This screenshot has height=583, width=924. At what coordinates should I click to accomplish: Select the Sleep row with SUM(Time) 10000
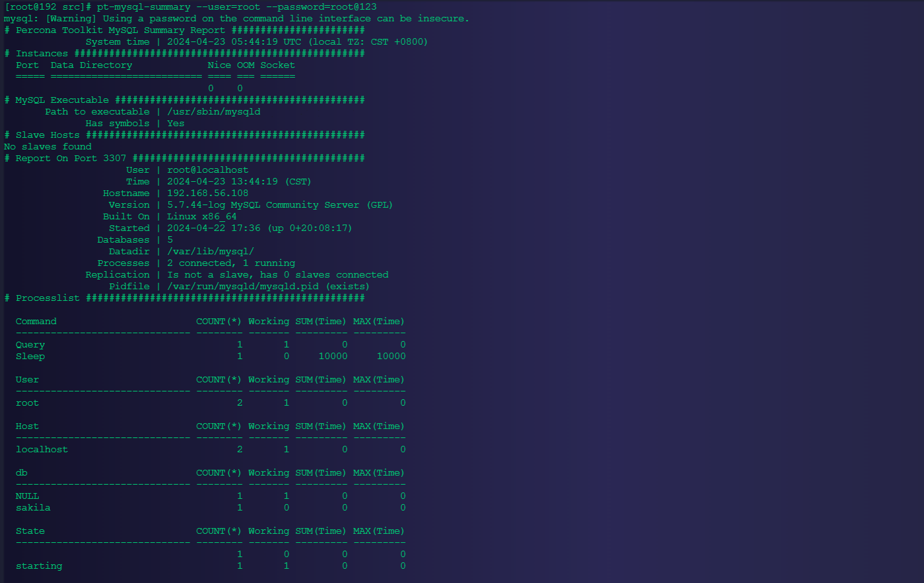click(x=194, y=356)
